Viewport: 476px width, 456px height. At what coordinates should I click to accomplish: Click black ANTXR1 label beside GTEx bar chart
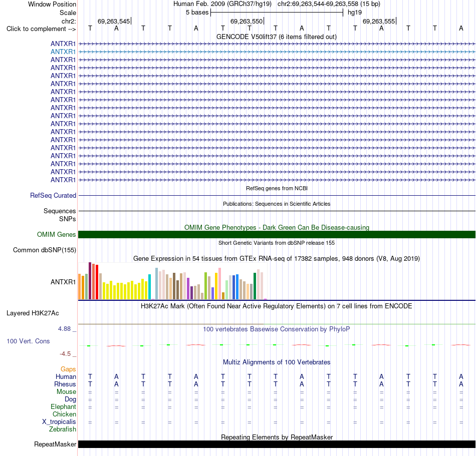point(63,282)
